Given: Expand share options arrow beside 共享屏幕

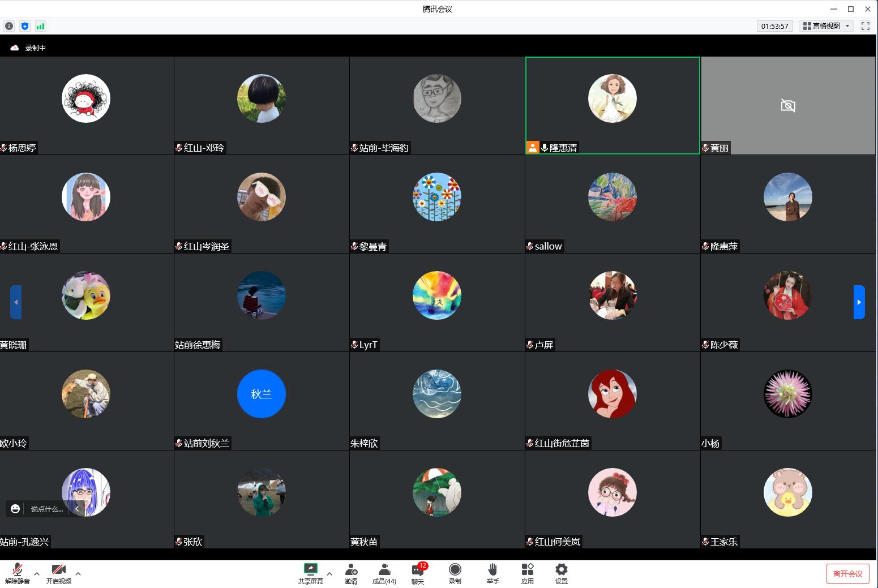Looking at the screenshot, I should coord(329,573).
